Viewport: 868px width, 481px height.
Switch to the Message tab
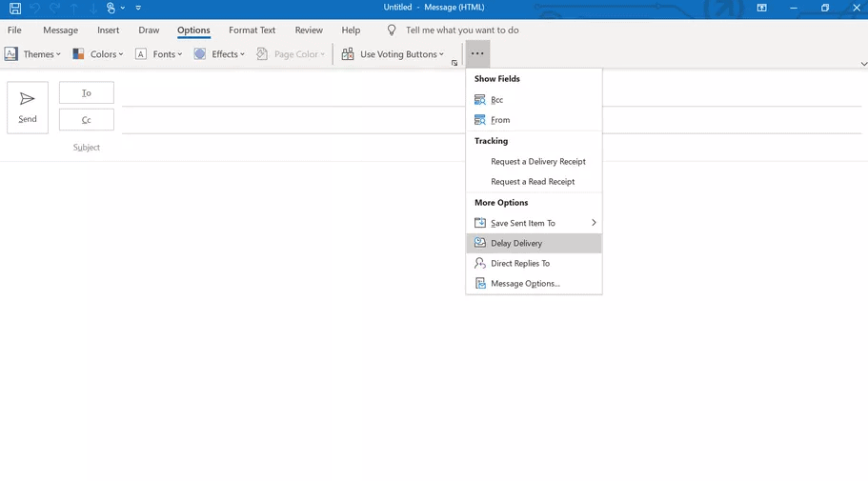click(60, 30)
